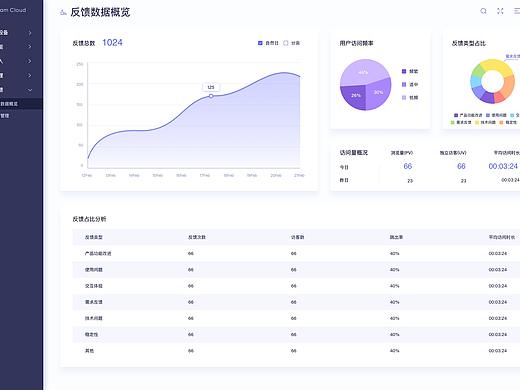Click the orange segment of the donut chart
The height and width of the screenshot is (390, 520).
tap(509, 87)
